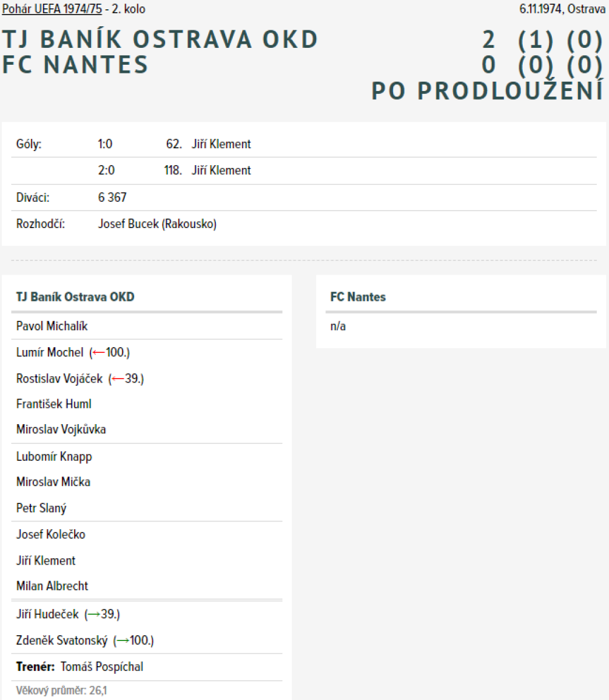Open coach Tomáš Pospíchal entry

tap(101, 667)
